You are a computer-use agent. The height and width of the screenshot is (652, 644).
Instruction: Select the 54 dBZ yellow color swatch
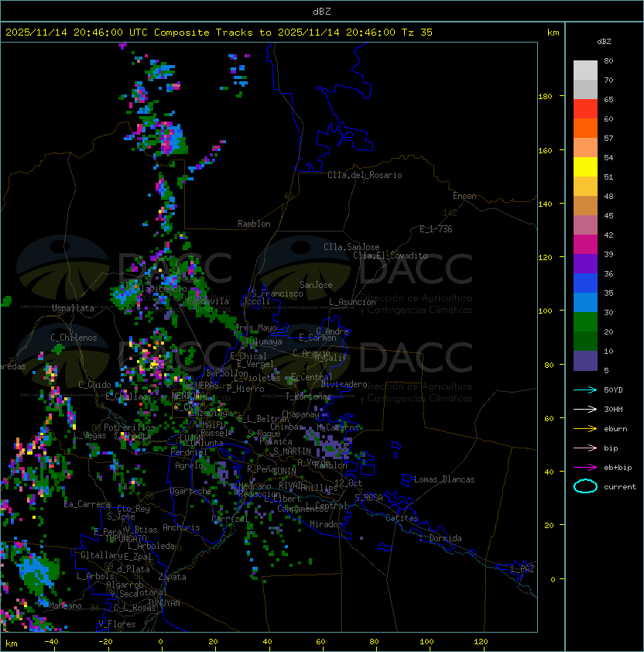click(585, 167)
